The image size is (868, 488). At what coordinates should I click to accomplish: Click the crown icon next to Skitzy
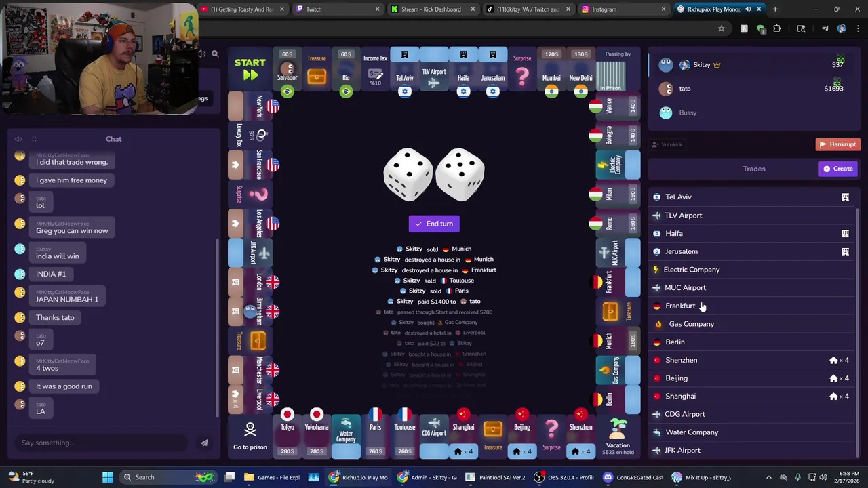tap(717, 65)
